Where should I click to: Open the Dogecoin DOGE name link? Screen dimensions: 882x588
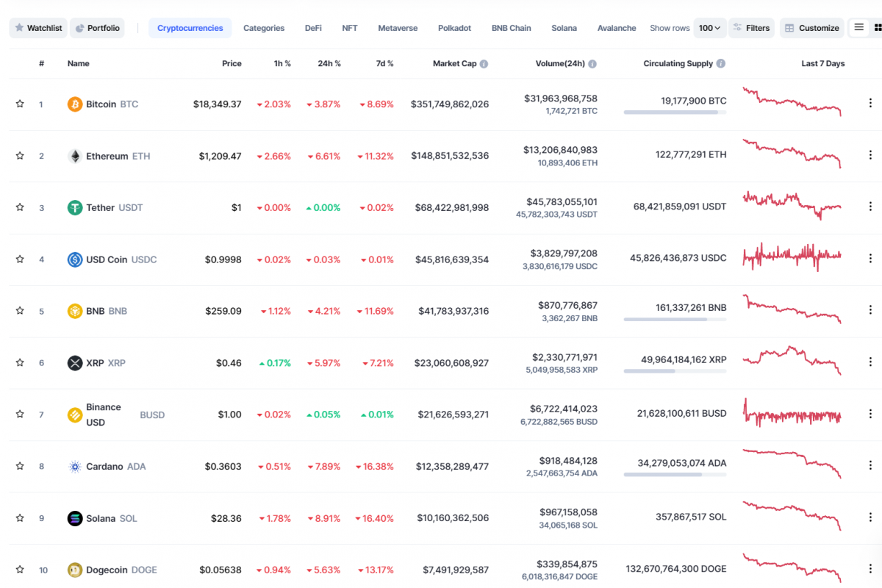(121, 570)
